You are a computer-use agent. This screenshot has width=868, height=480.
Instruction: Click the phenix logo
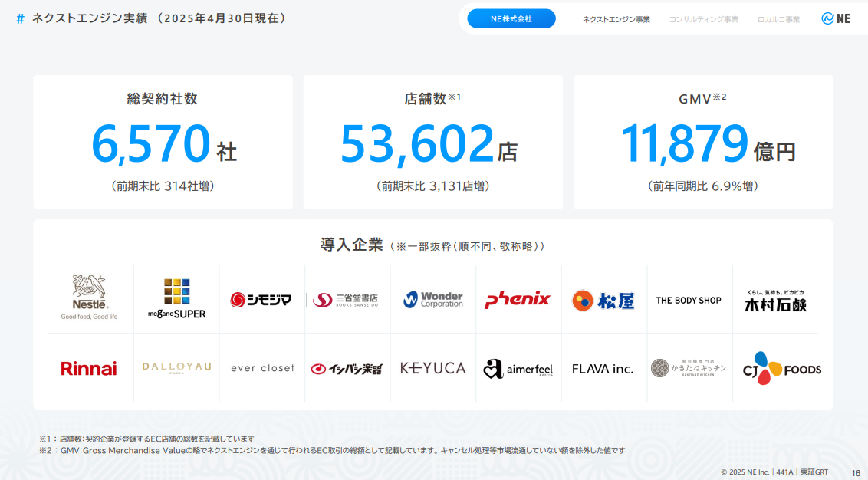pyautogui.click(x=517, y=300)
